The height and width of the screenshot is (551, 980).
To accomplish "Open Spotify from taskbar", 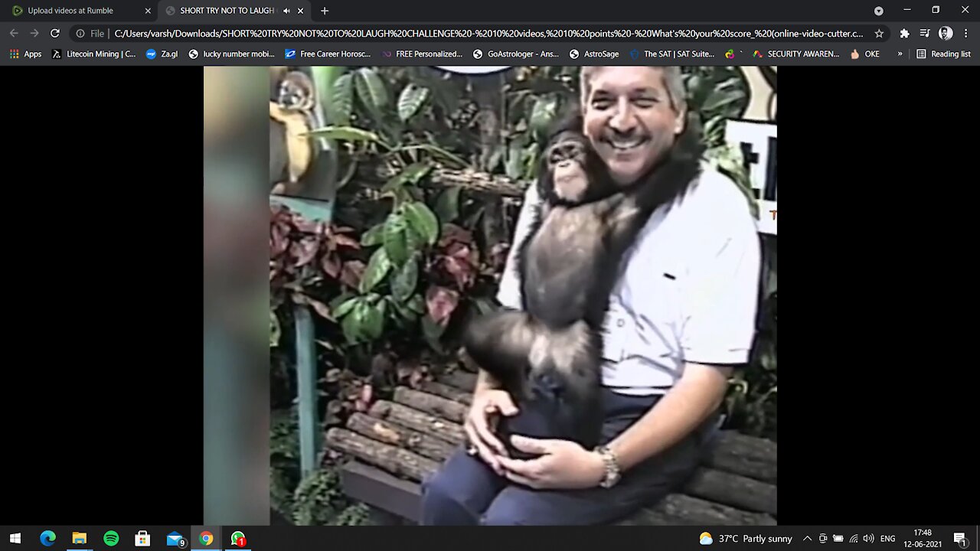I will pyautogui.click(x=111, y=539).
